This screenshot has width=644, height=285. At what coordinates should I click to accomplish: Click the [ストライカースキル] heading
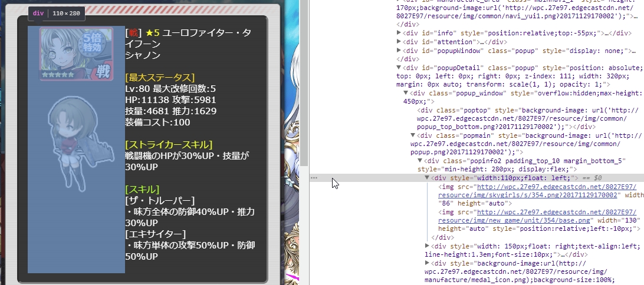(x=169, y=145)
